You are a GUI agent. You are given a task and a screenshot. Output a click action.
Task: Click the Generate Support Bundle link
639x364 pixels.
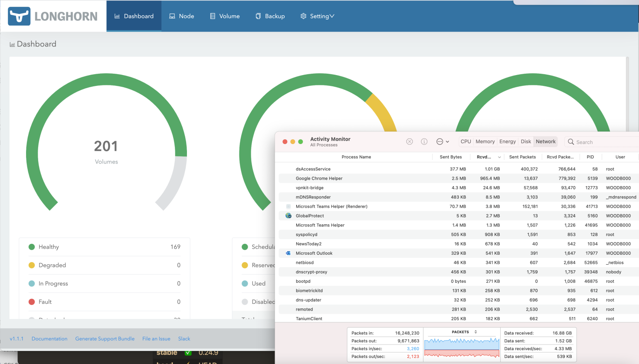(x=105, y=338)
